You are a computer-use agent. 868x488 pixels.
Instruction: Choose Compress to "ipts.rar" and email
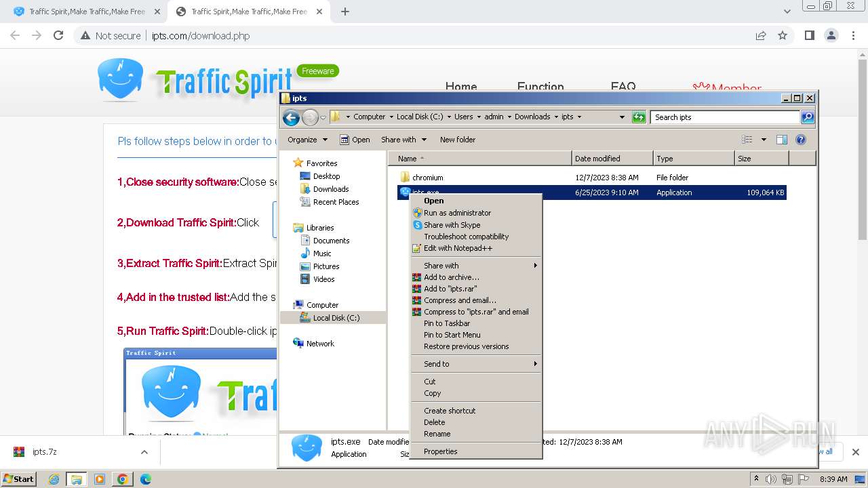476,312
